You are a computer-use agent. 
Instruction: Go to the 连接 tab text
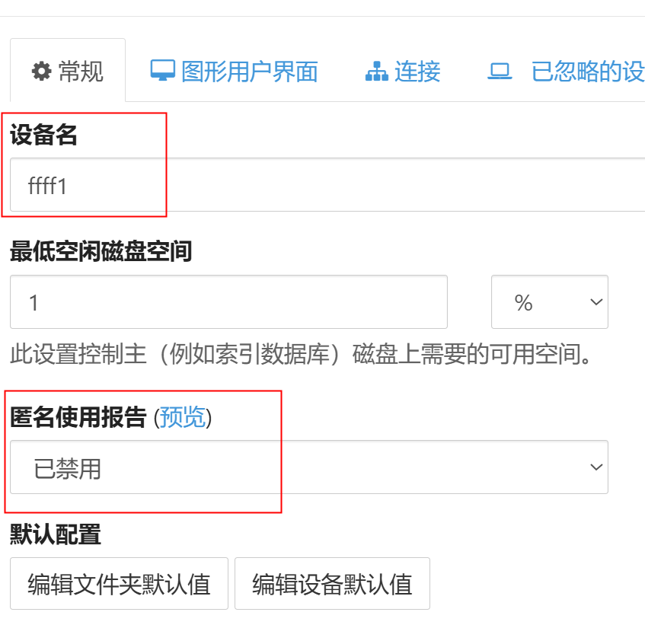(x=417, y=72)
